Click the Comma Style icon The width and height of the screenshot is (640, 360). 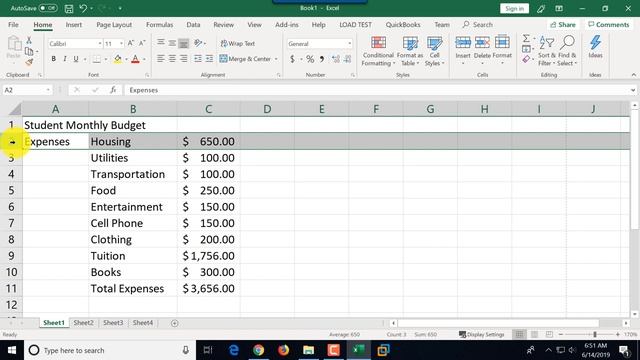(x=322, y=59)
